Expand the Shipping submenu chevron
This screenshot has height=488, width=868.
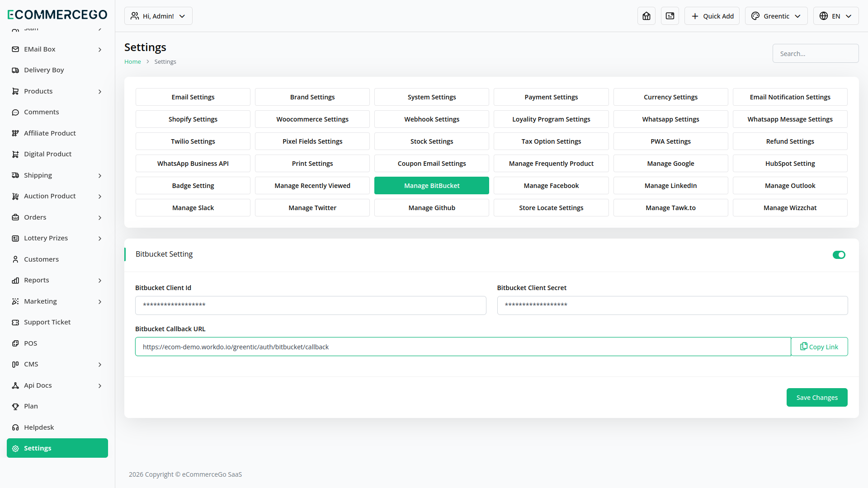[100, 176]
